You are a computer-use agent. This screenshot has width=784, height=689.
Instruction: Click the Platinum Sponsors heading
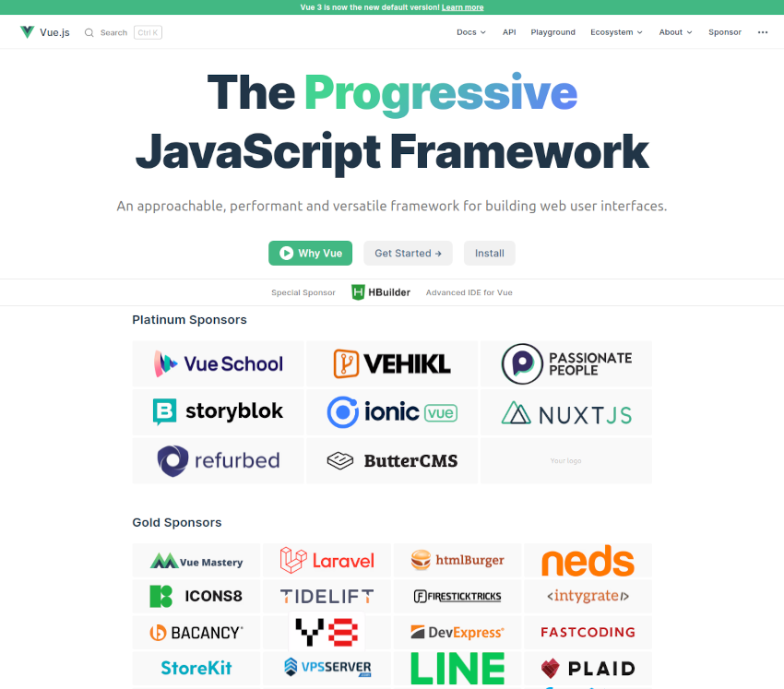click(x=189, y=320)
